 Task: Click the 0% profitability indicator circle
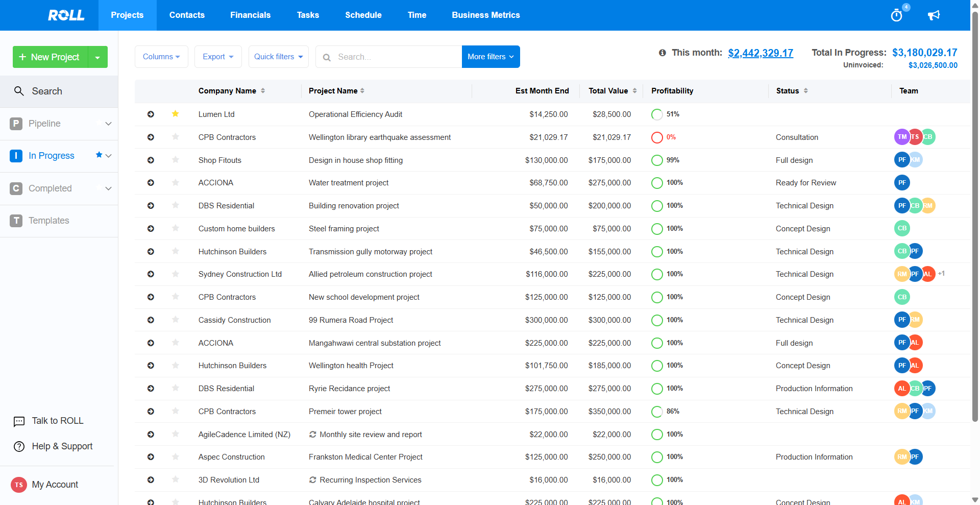(657, 137)
